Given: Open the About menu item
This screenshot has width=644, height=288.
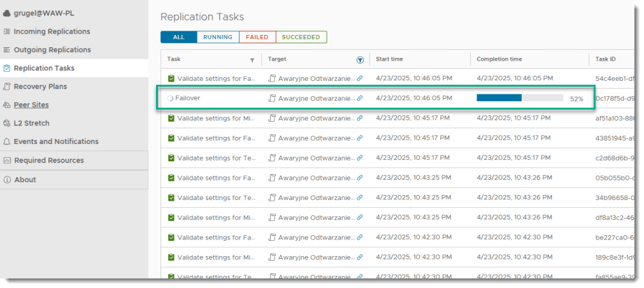Looking at the screenshot, I should [x=25, y=180].
